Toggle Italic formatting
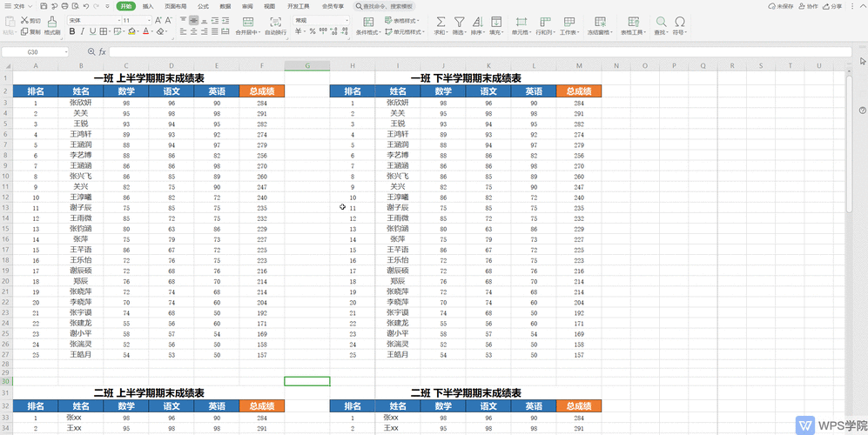868x435 pixels. (x=82, y=31)
